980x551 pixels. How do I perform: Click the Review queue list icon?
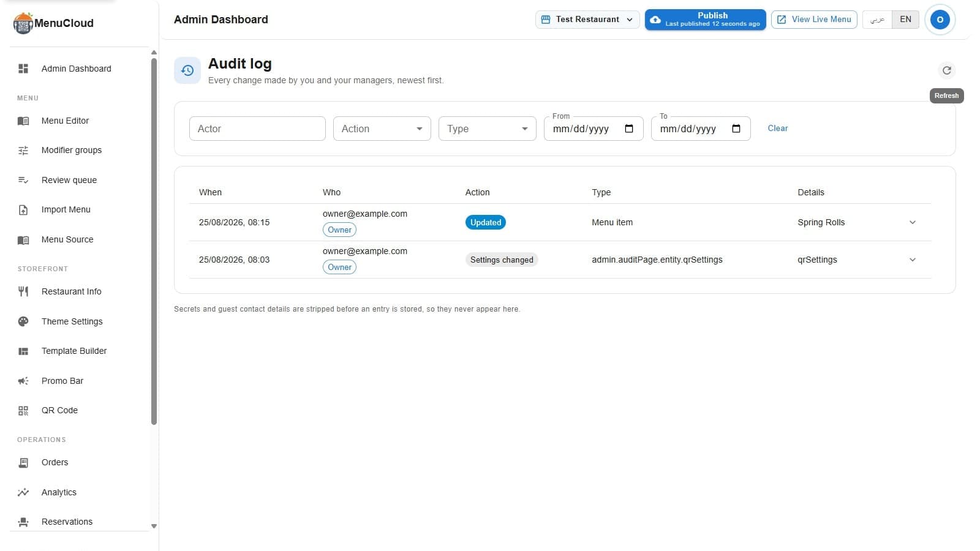23,180
